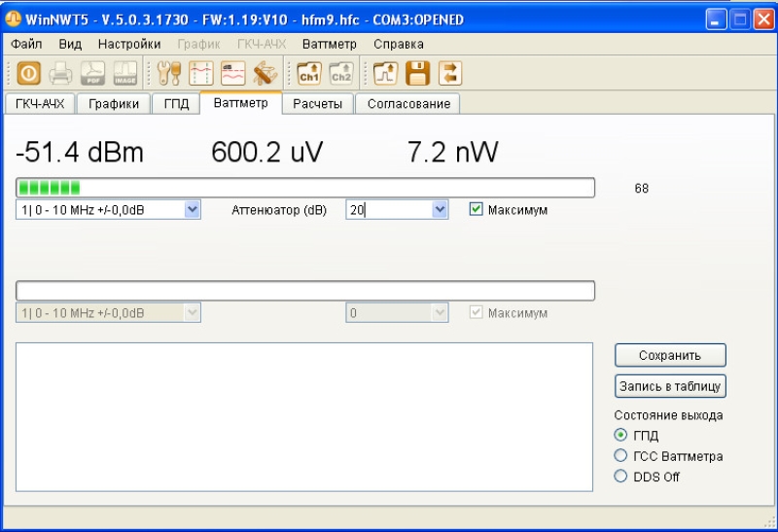
Task: Click the raw value 68 beside the bar
Action: click(x=641, y=188)
